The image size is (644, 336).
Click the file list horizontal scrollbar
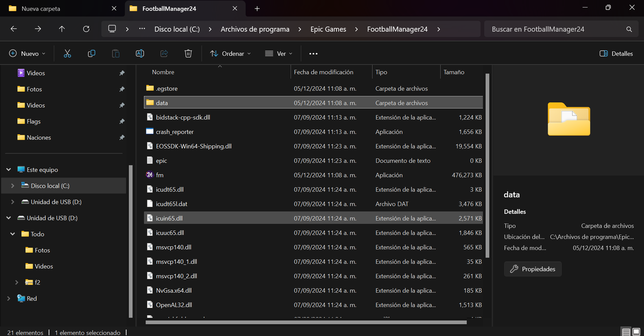306,322
